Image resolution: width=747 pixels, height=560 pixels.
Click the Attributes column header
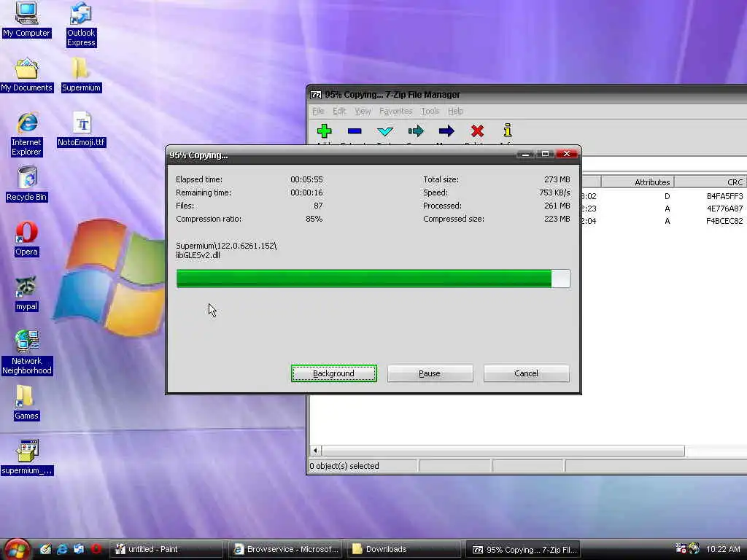coord(638,182)
